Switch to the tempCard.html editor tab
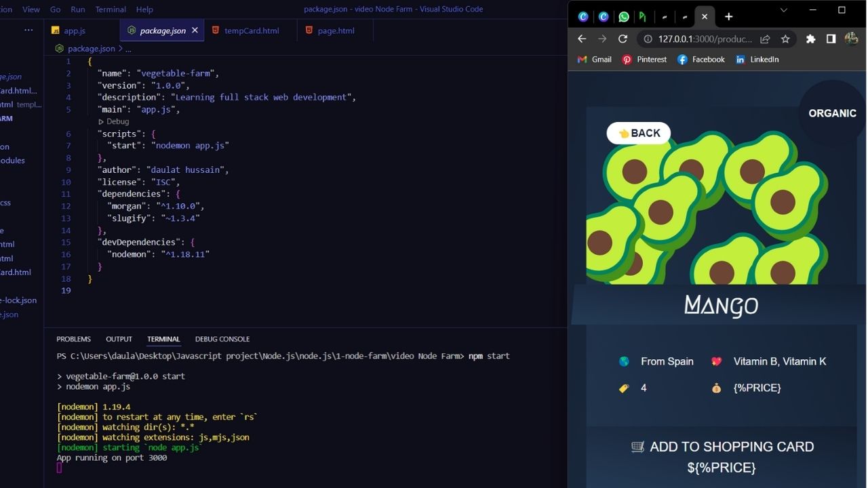 pyautogui.click(x=251, y=30)
